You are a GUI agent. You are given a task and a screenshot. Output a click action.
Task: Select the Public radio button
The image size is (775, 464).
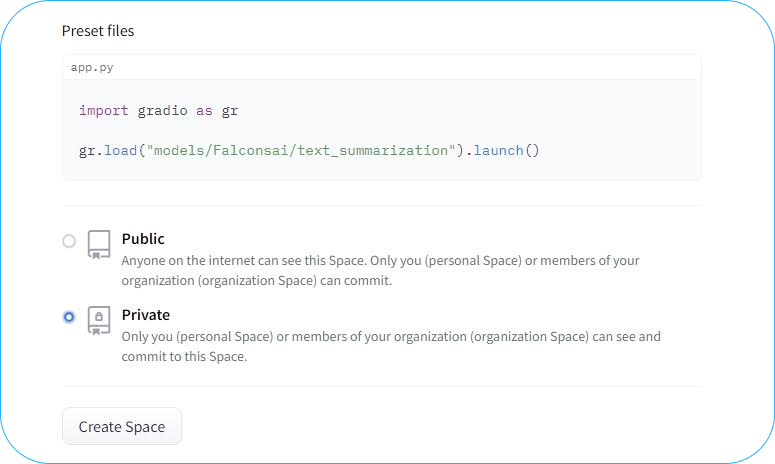pos(69,241)
